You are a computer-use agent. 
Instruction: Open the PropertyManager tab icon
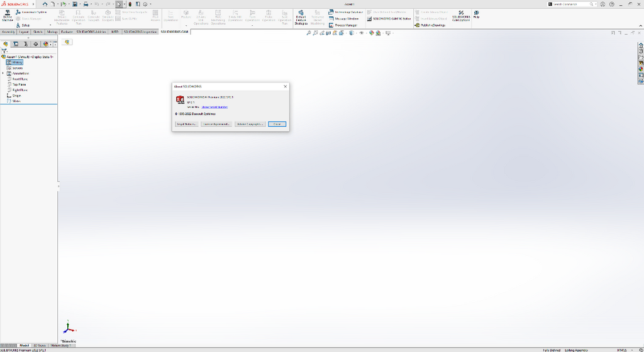(16, 43)
